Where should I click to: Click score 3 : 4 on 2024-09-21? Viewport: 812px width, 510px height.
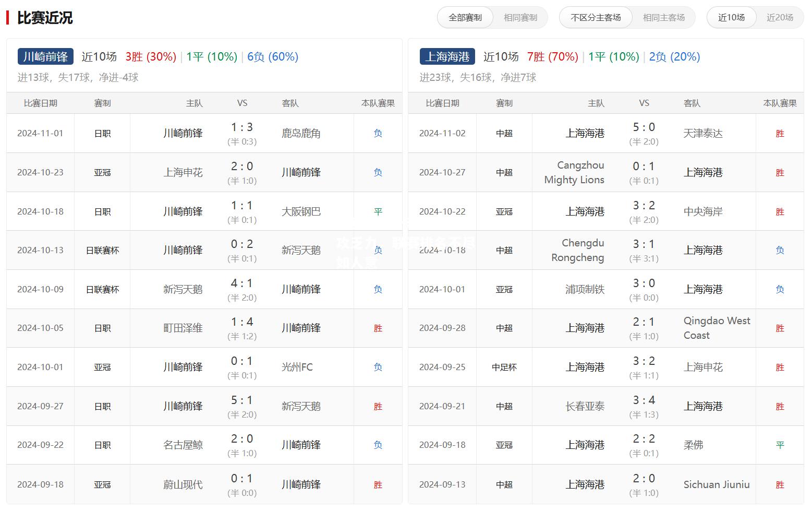pos(644,400)
